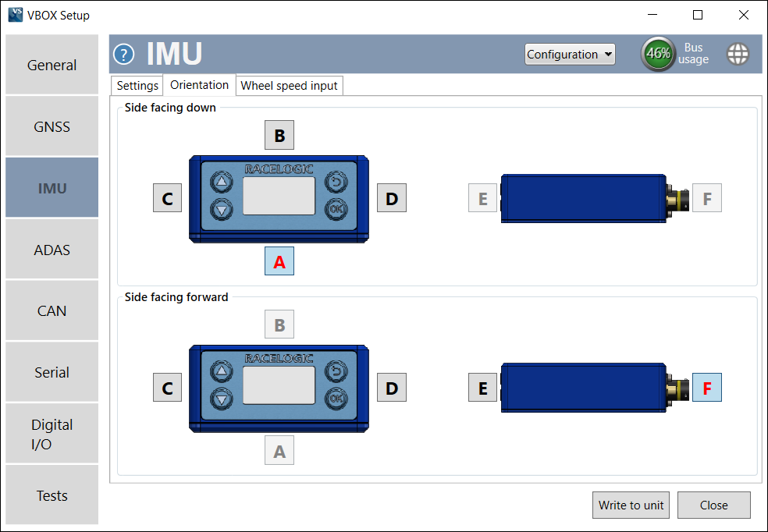Select the Digital I/O section
The image size is (768, 532).
[52, 433]
